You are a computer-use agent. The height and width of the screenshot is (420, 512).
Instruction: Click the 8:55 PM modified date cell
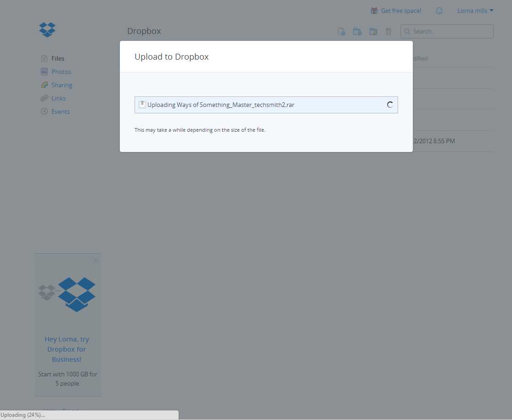(434, 141)
